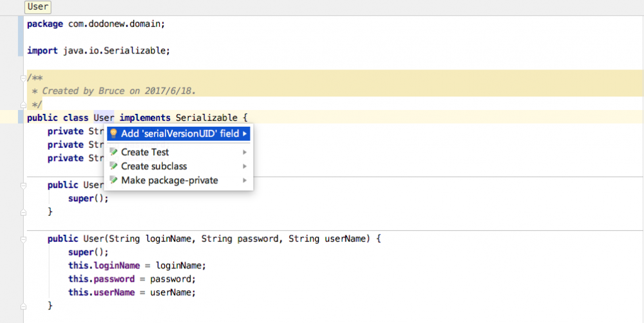Click the fold-end marker after the first constructor
Viewport: 644px width, 323px height.
23,212
